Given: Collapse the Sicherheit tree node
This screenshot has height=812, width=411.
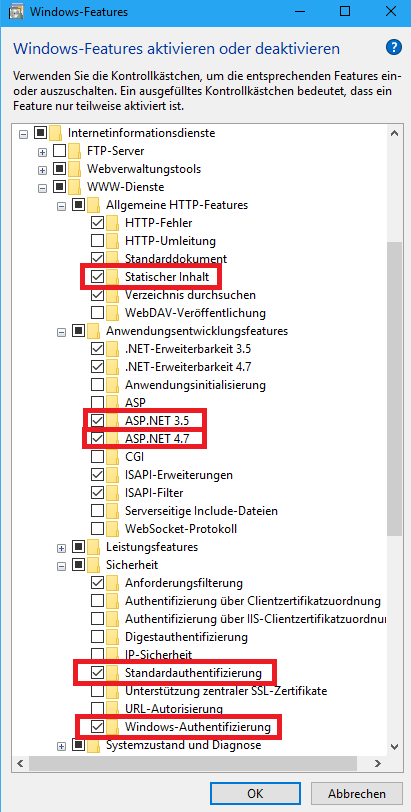Looking at the screenshot, I should 62,565.
